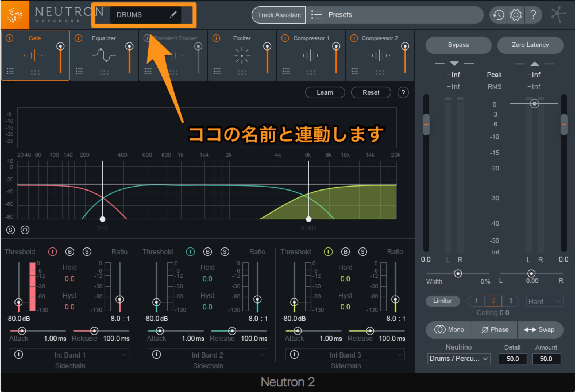This screenshot has height=392, width=575.
Task: Click the Bypass button
Action: click(x=458, y=45)
